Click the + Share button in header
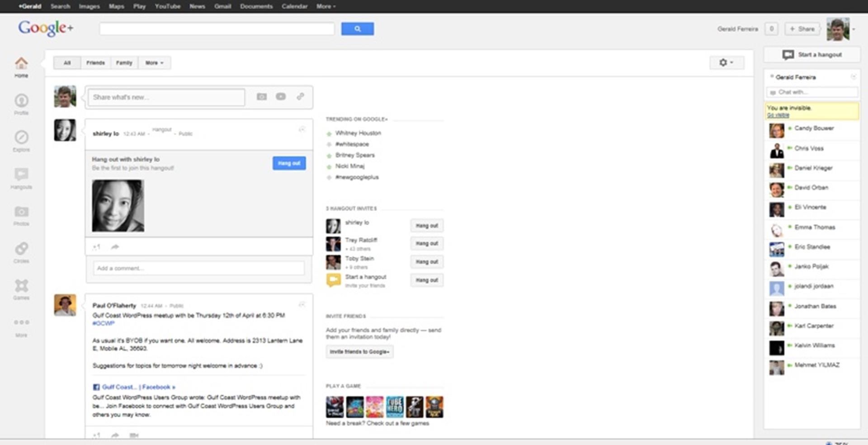Screen dimensions: 868x445 pyautogui.click(x=802, y=29)
